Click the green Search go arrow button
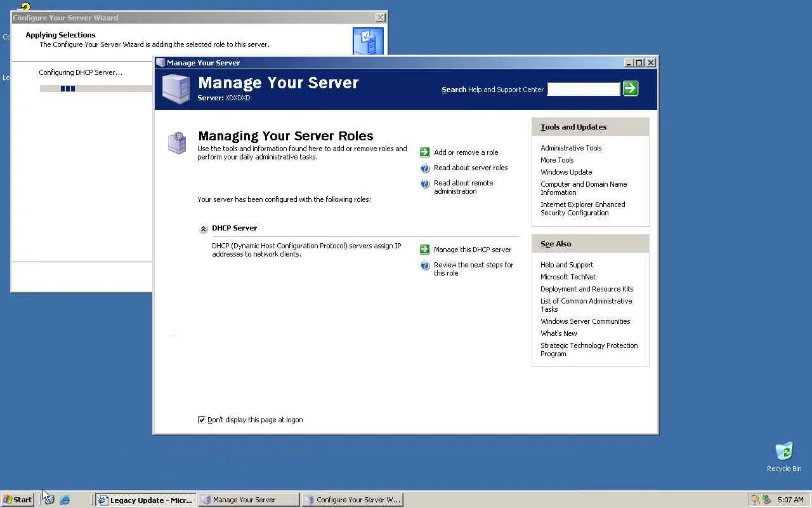Viewport: 812px width, 508px height. [630, 88]
